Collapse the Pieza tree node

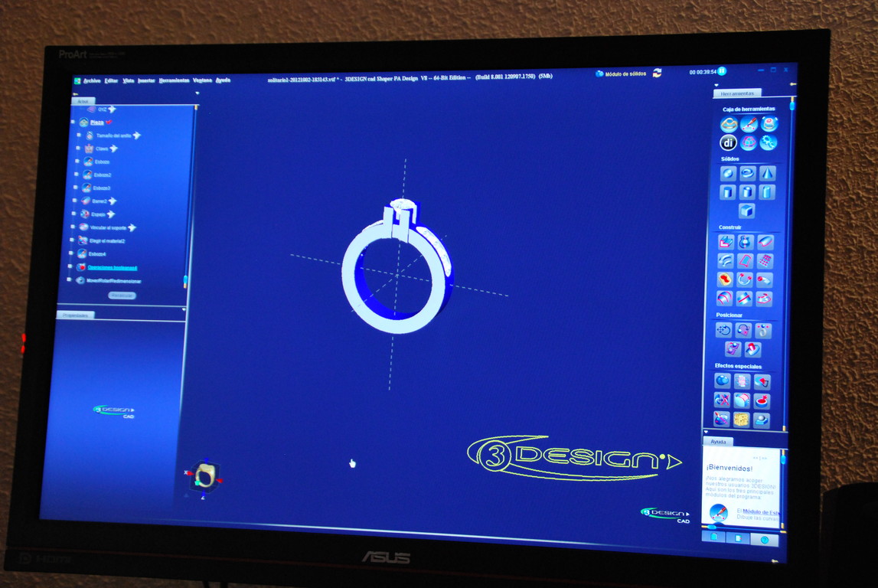click(x=73, y=122)
